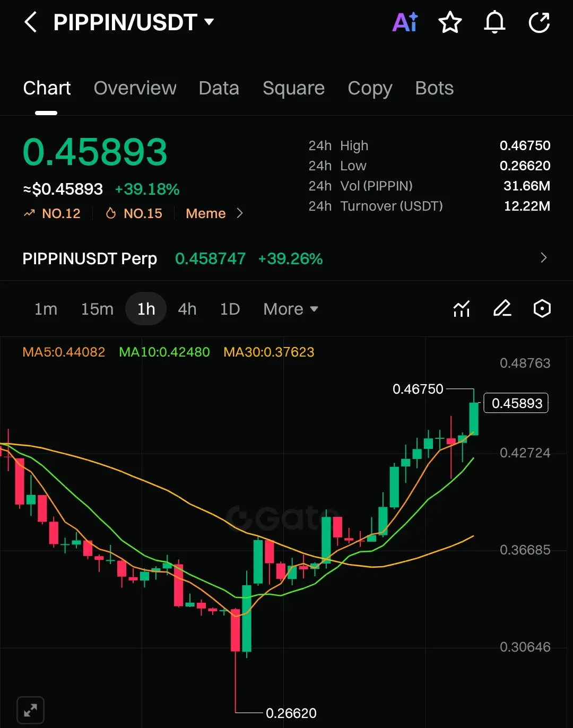
Task: Switch to the Bots tab
Action: point(435,88)
